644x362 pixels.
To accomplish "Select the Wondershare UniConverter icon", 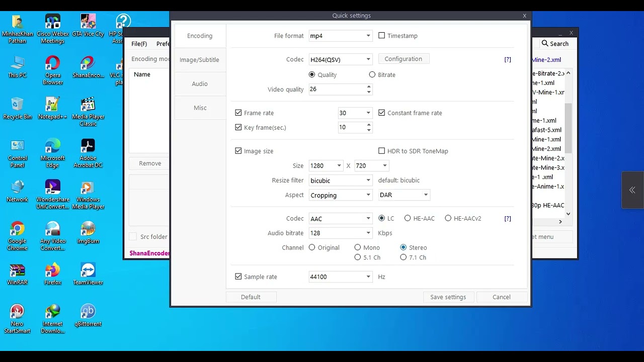I will pyautogui.click(x=52, y=195).
